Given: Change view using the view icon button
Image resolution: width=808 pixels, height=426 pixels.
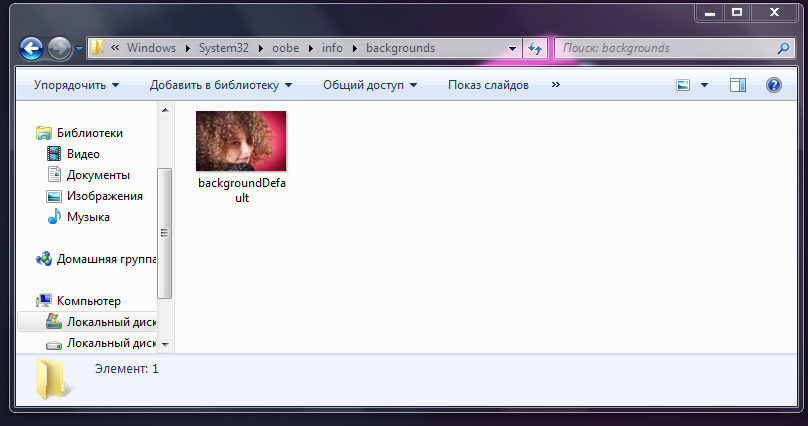Looking at the screenshot, I should [683, 85].
